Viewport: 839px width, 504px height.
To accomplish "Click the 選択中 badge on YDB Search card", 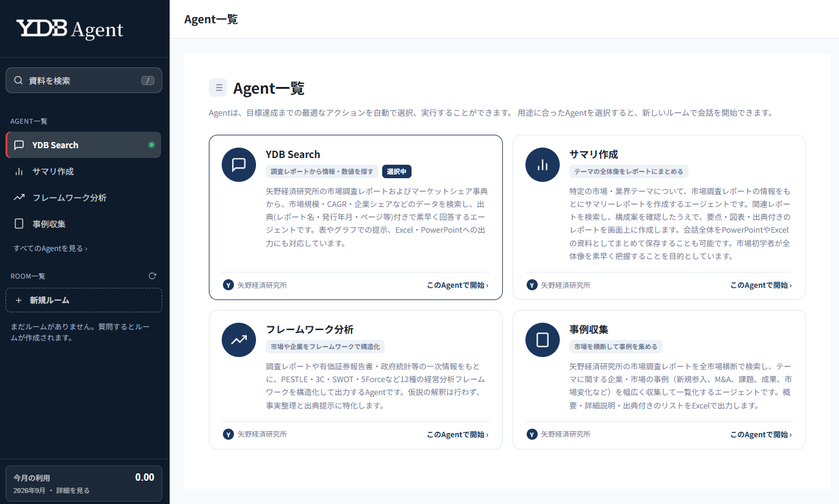I will coord(397,171).
